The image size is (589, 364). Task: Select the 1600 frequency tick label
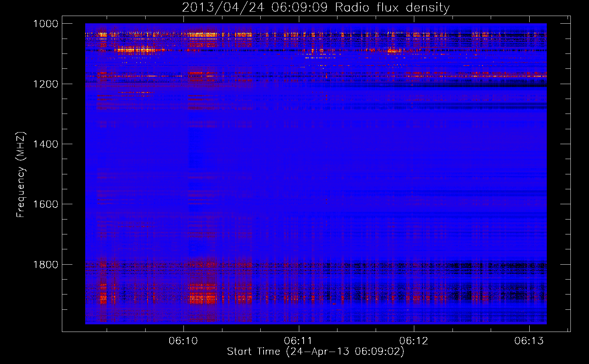tap(46, 204)
